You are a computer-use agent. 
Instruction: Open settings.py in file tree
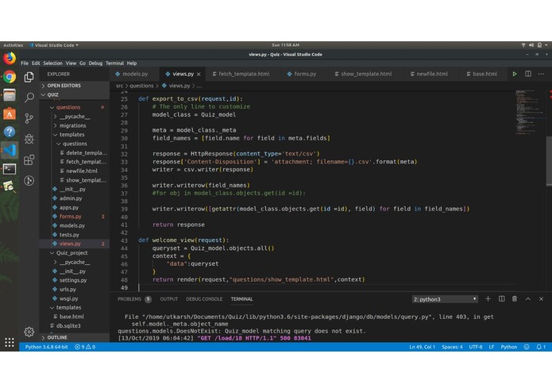pos(73,280)
